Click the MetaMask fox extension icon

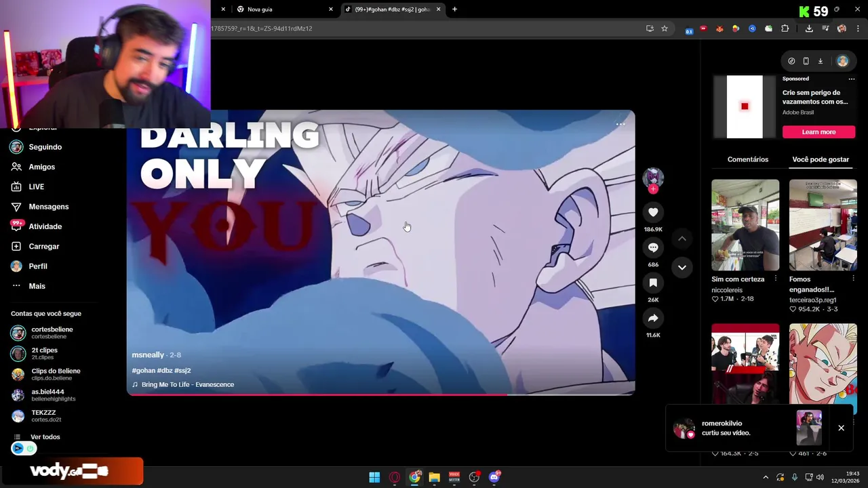(x=719, y=28)
